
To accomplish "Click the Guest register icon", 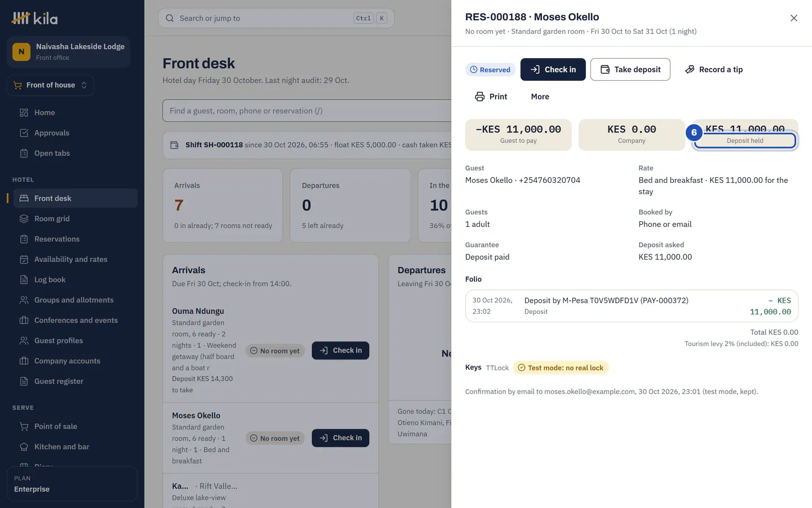I will 24,381.
